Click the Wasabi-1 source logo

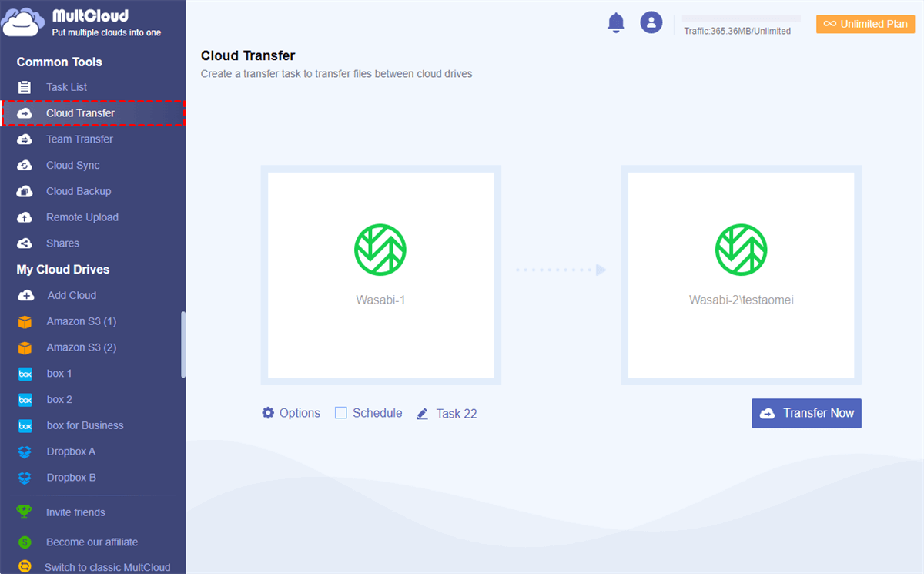pyautogui.click(x=380, y=250)
